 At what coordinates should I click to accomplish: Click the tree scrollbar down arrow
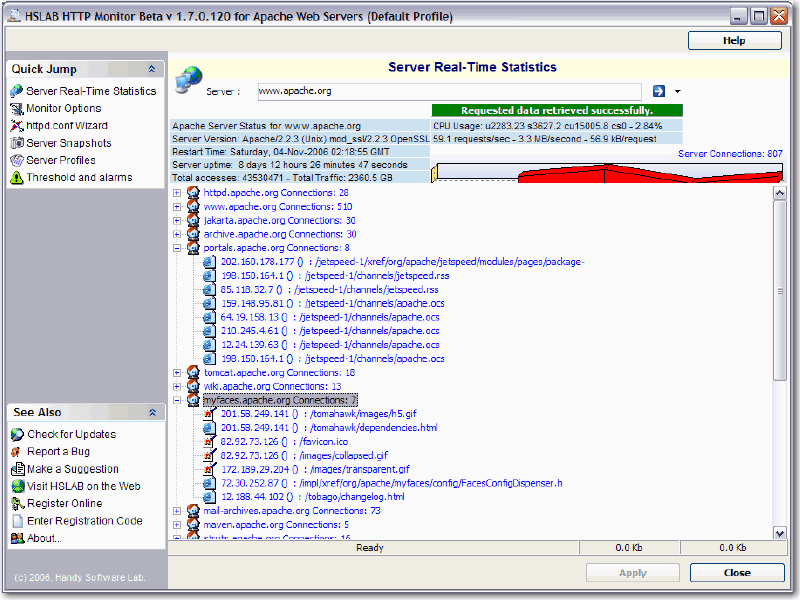click(780, 534)
